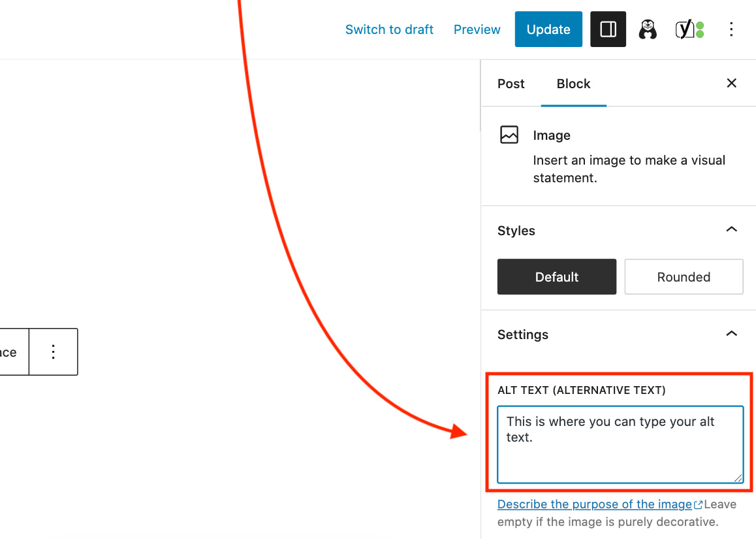756x539 pixels.
Task: Close the Block settings sidebar
Action: pyautogui.click(x=731, y=83)
